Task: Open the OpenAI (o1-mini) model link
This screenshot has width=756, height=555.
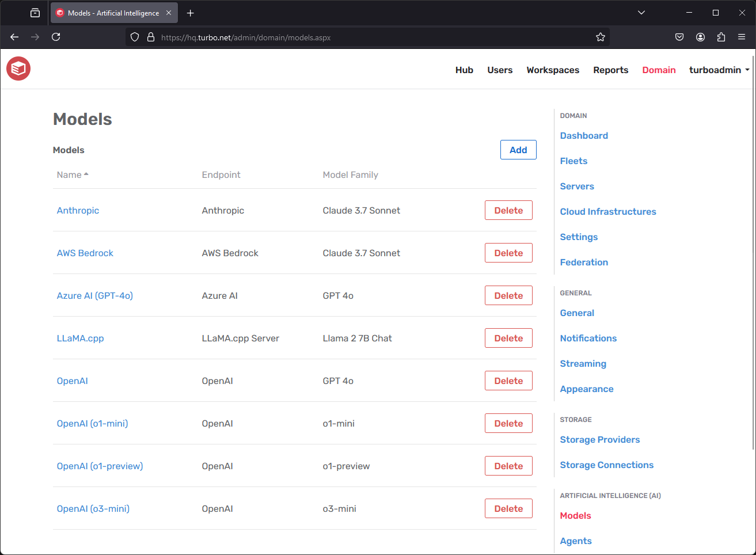Action: click(x=92, y=424)
